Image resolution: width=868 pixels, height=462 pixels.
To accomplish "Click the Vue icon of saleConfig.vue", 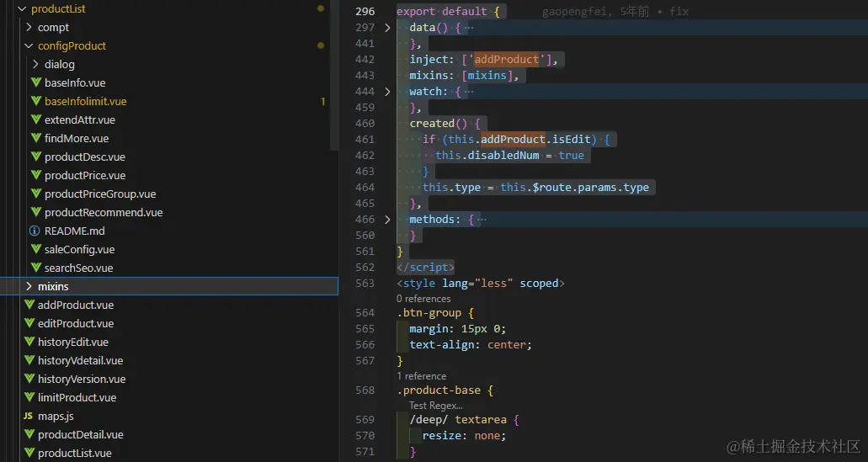I will [x=36, y=250].
